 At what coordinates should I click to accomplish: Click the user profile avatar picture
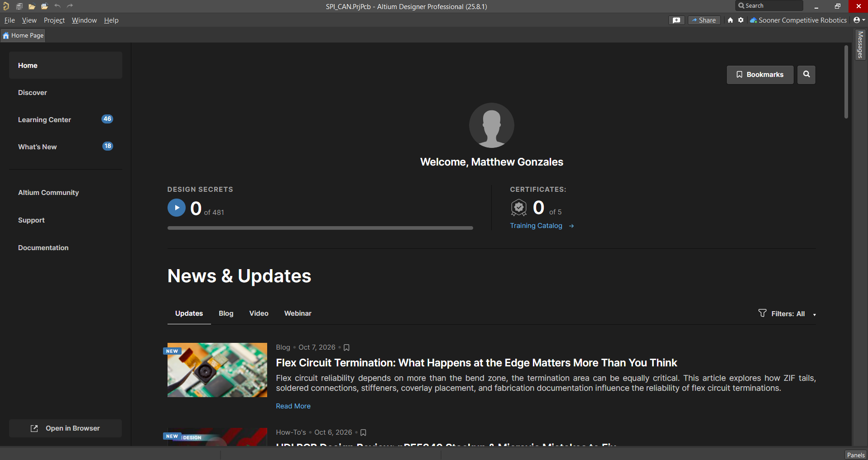492,125
